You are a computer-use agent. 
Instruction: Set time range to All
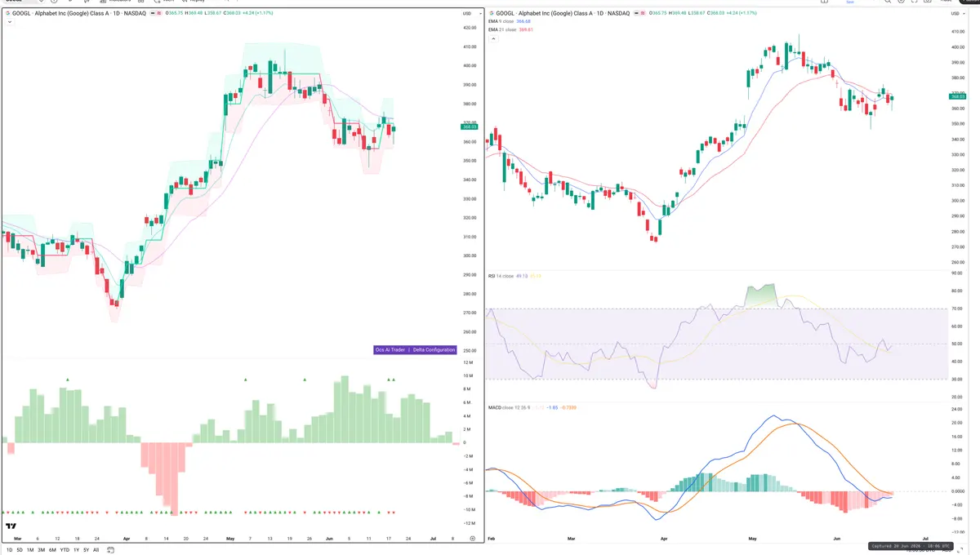point(96,550)
